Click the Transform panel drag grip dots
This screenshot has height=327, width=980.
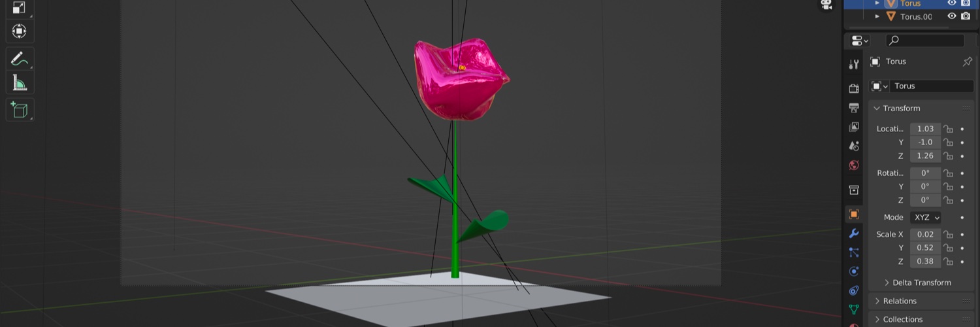pyautogui.click(x=966, y=109)
